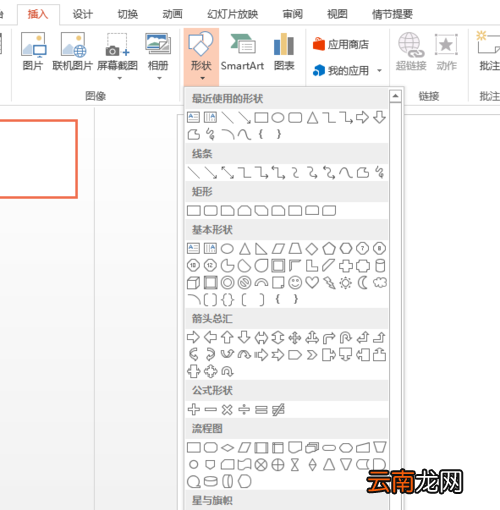Choose the document shape in 流程图
500x510 pixels.
coord(295,448)
